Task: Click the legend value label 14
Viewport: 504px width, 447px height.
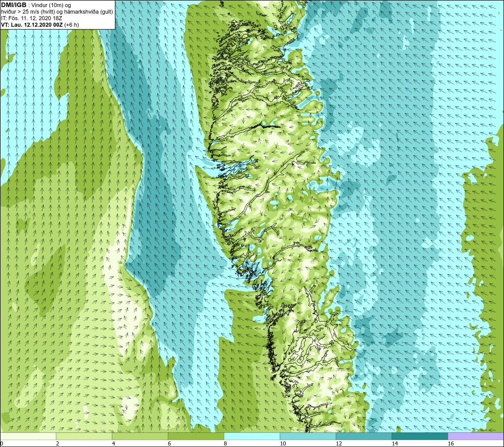Action: [x=395, y=443]
